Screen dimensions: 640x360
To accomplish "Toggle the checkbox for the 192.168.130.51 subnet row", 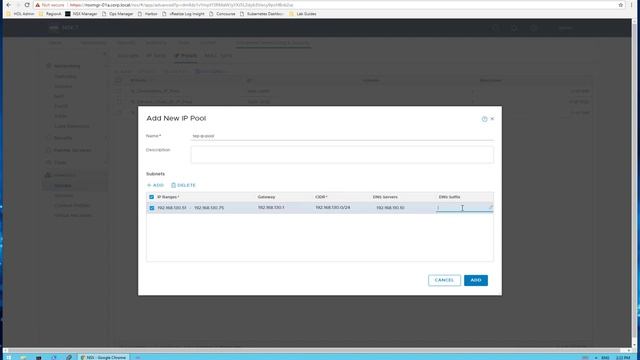I will 151,208.
